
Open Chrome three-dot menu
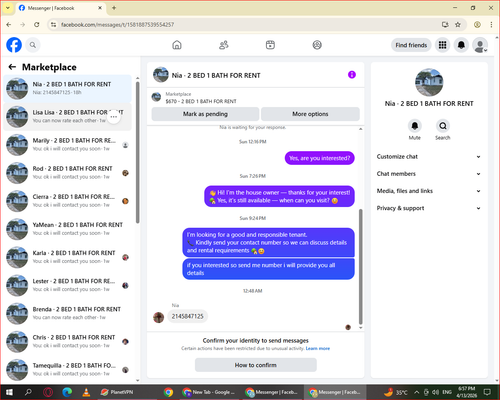coord(491,24)
